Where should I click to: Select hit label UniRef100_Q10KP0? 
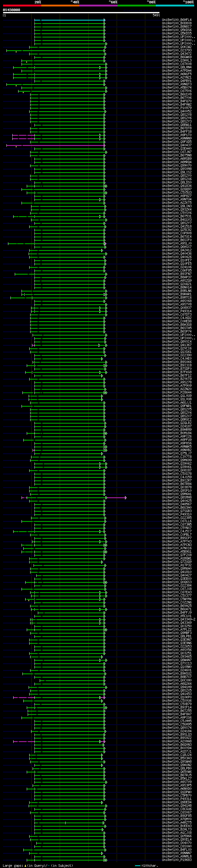(x=177, y=697)
